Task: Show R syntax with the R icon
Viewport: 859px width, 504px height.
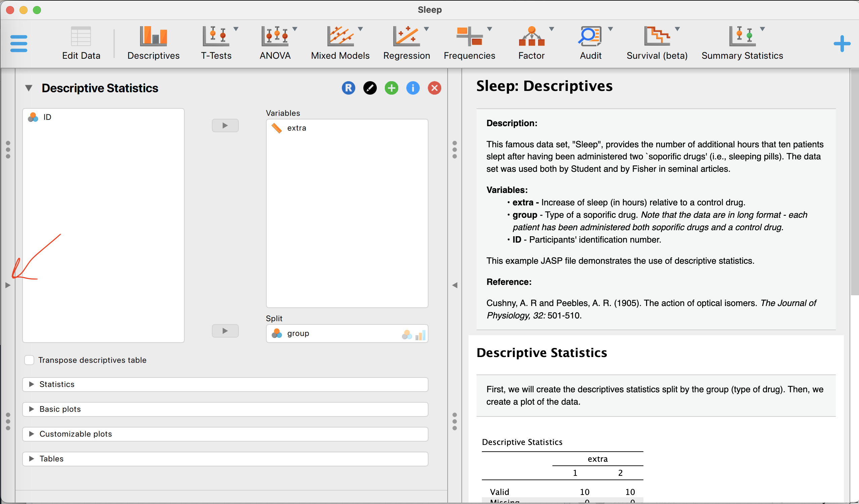Action: (x=348, y=88)
